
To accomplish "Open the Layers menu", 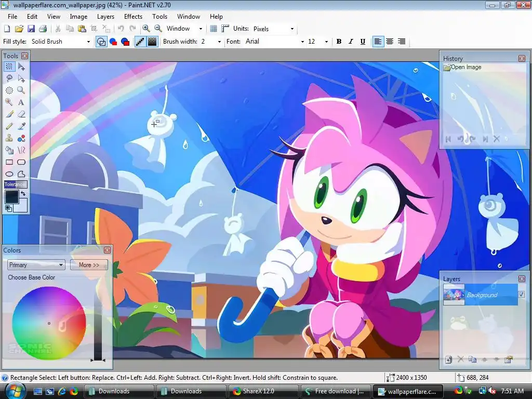I will tap(105, 16).
